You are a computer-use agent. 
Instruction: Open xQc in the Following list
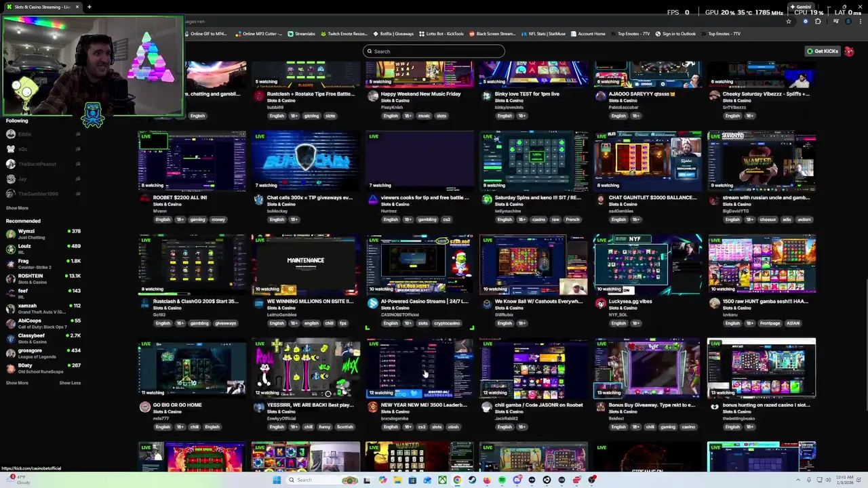pyautogui.click(x=42, y=149)
